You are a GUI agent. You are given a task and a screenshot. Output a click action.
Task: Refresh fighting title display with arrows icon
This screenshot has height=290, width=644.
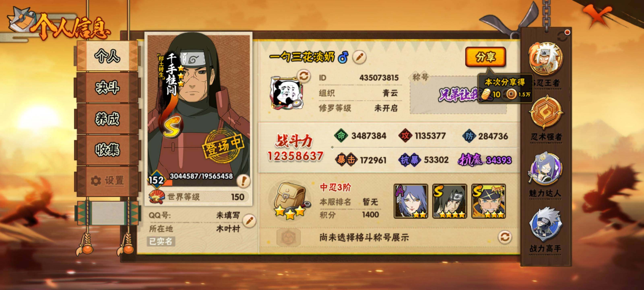coord(505,237)
